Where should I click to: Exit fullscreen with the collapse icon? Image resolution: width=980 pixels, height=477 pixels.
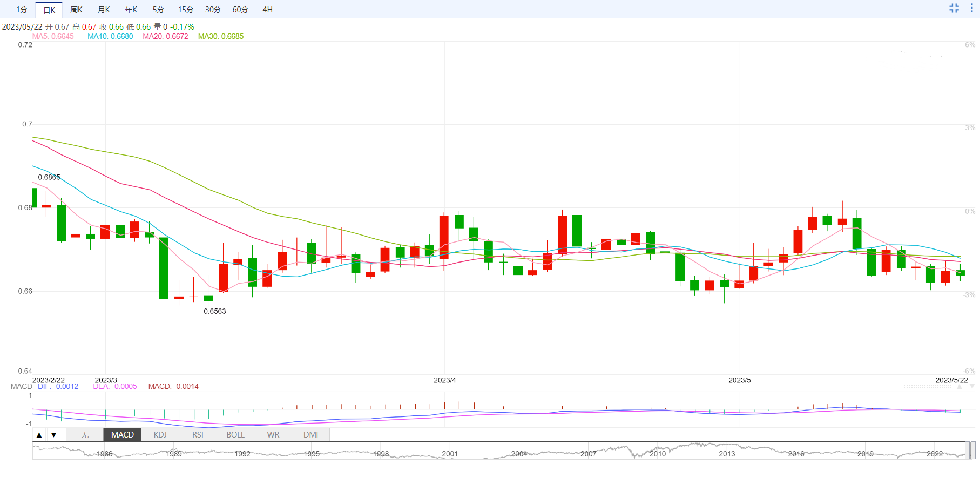point(954,8)
